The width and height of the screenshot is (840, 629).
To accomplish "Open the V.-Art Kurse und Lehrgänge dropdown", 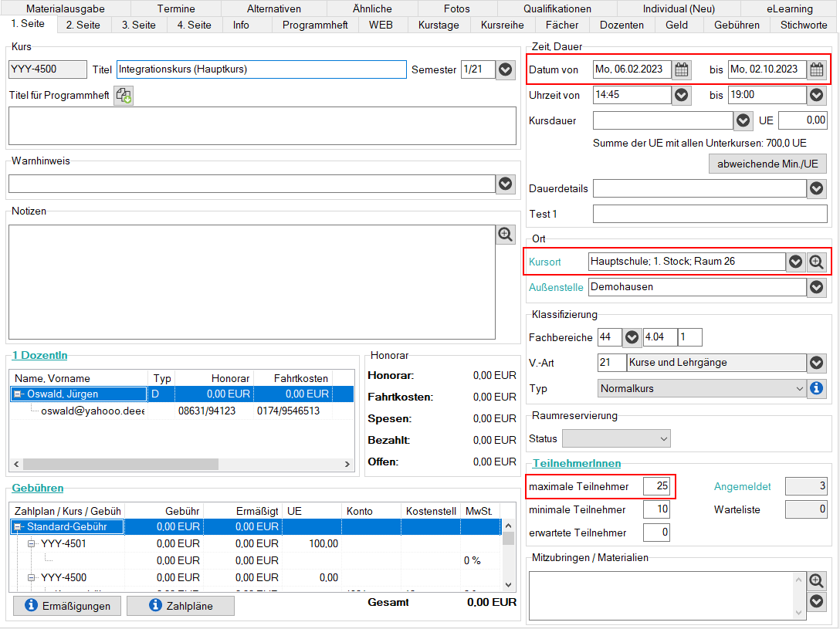I will click(816, 363).
